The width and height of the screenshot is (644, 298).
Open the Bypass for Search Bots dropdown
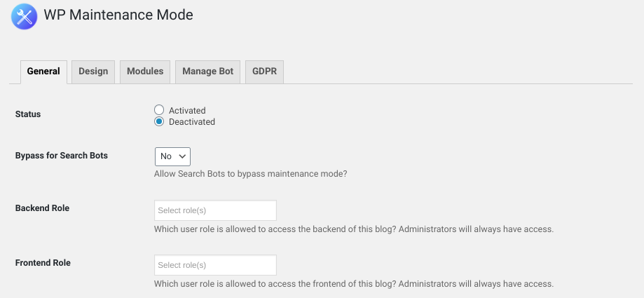(x=172, y=156)
